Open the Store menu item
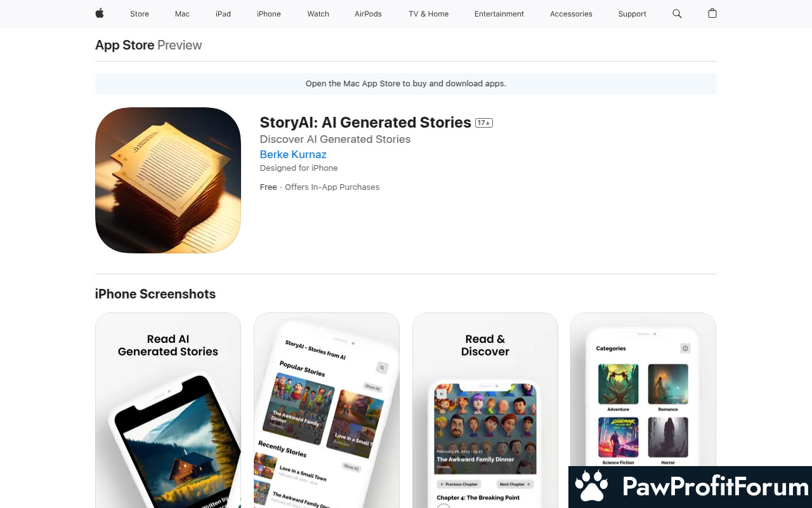The height and width of the screenshot is (508, 812). (140, 14)
